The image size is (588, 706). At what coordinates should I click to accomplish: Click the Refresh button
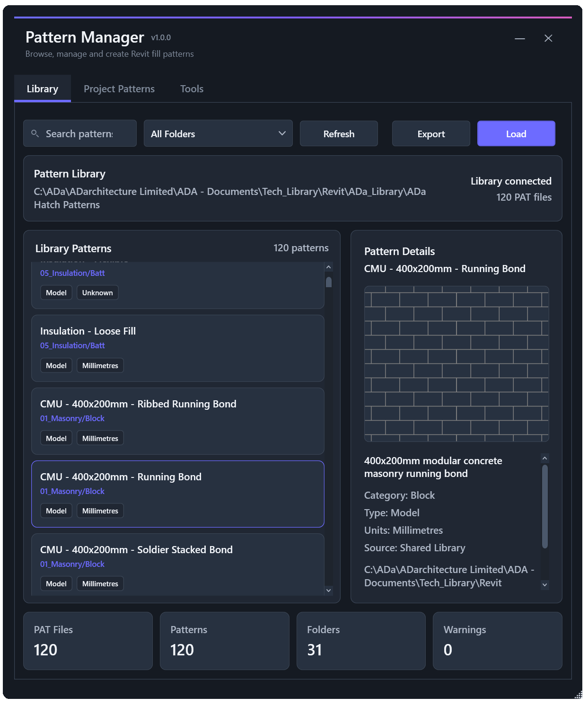339,133
